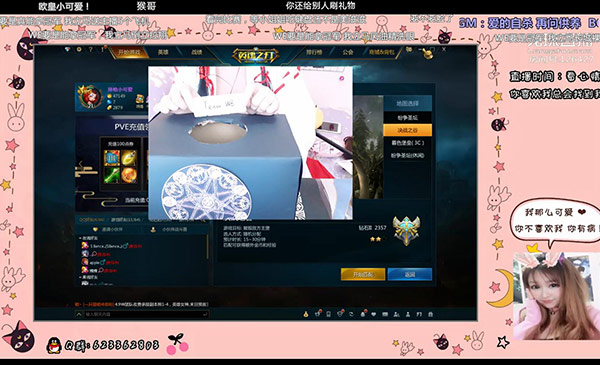
Task: Expand the chat panel chevron at bottom left
Action: [x=79, y=314]
